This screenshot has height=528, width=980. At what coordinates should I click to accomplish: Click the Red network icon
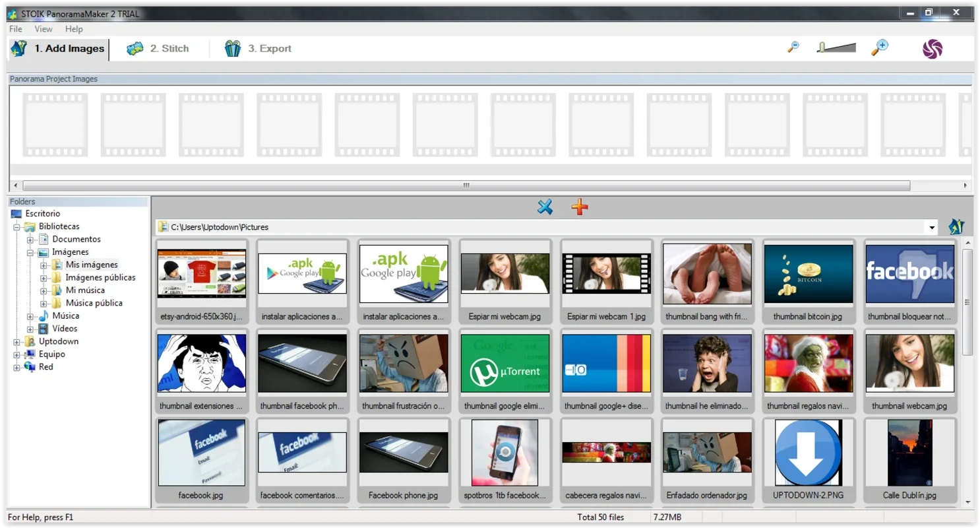[x=30, y=367]
